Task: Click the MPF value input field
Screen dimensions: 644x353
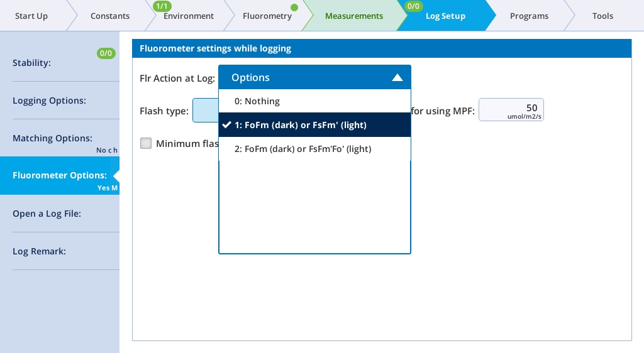Action: pos(511,110)
